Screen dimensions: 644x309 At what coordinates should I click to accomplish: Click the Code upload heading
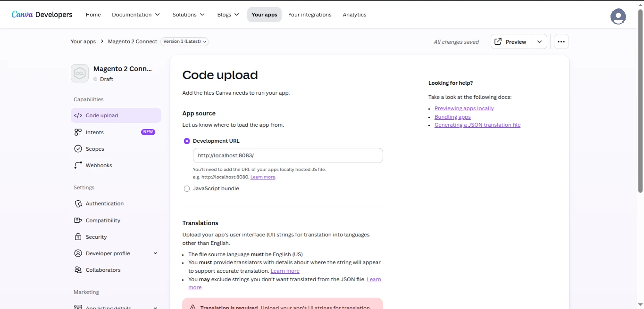coord(220,75)
